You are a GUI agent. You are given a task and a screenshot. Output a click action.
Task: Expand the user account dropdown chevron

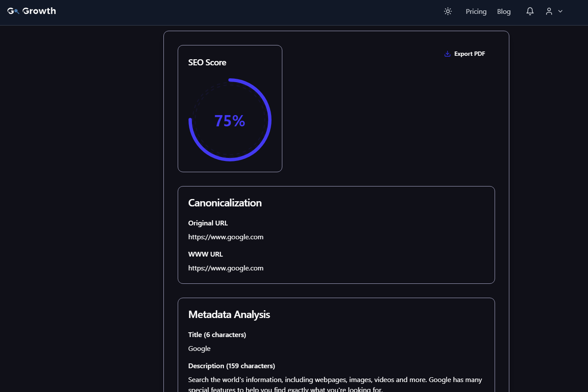560,11
